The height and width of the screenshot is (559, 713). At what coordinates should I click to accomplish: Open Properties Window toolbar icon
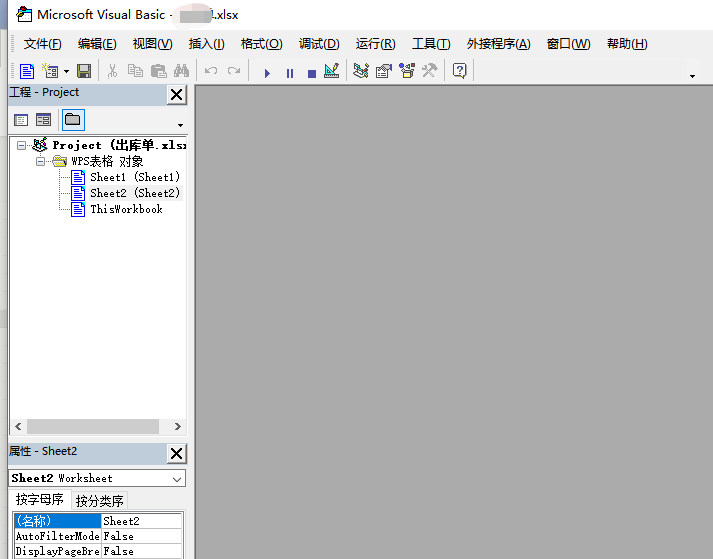point(384,71)
